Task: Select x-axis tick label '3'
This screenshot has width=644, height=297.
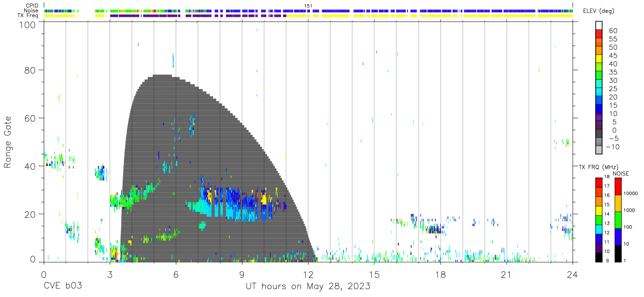Action: (110, 274)
